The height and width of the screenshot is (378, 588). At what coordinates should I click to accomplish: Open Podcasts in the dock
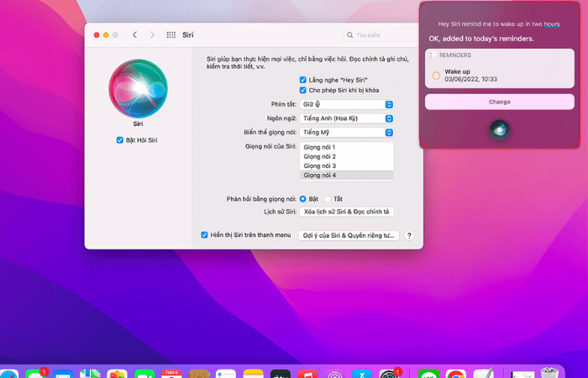[x=334, y=374]
